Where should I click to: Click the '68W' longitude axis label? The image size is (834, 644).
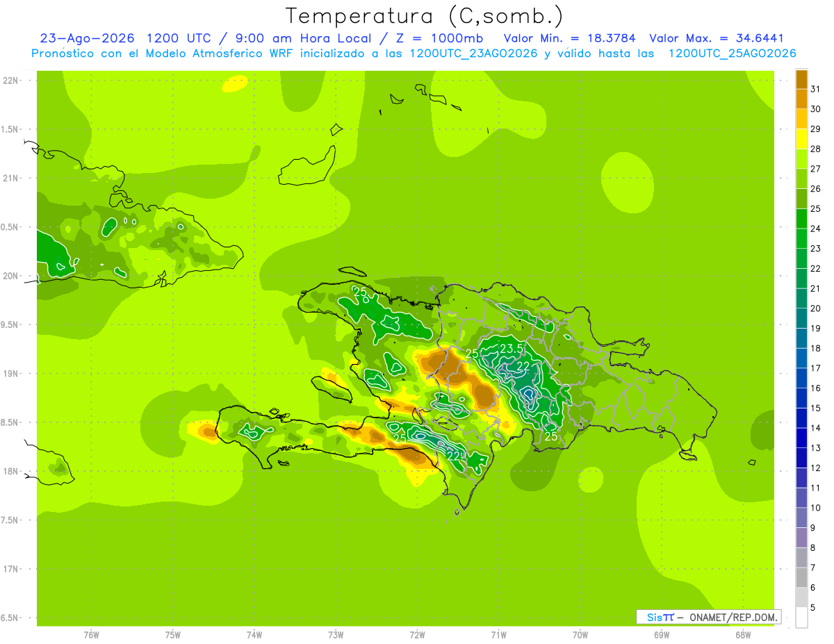click(743, 635)
